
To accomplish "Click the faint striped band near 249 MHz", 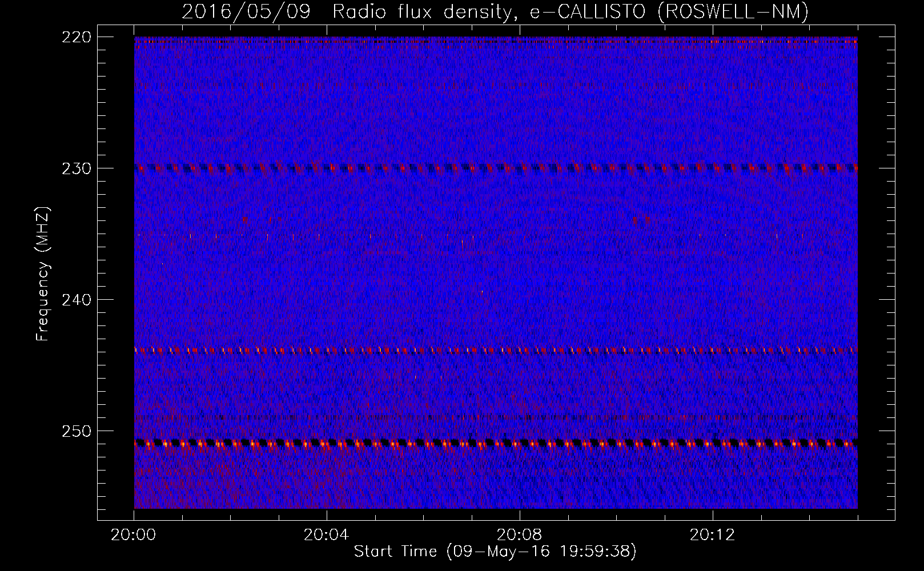I will pos(496,418).
